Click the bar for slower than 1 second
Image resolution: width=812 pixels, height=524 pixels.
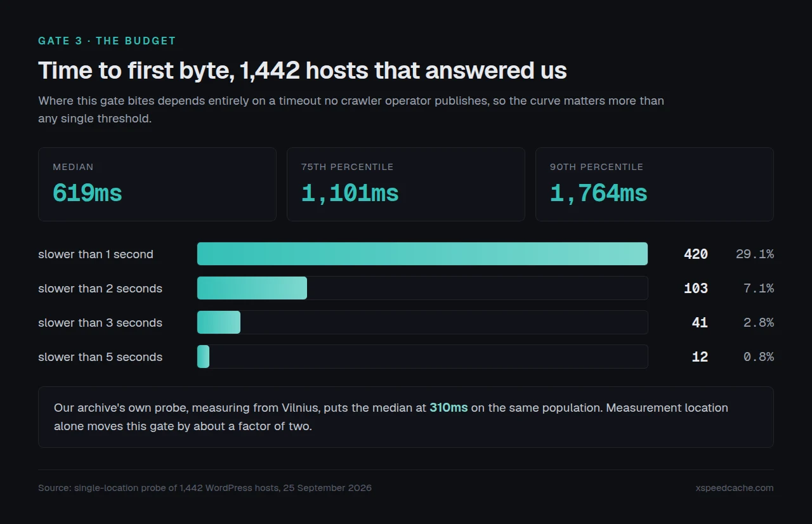(422, 254)
